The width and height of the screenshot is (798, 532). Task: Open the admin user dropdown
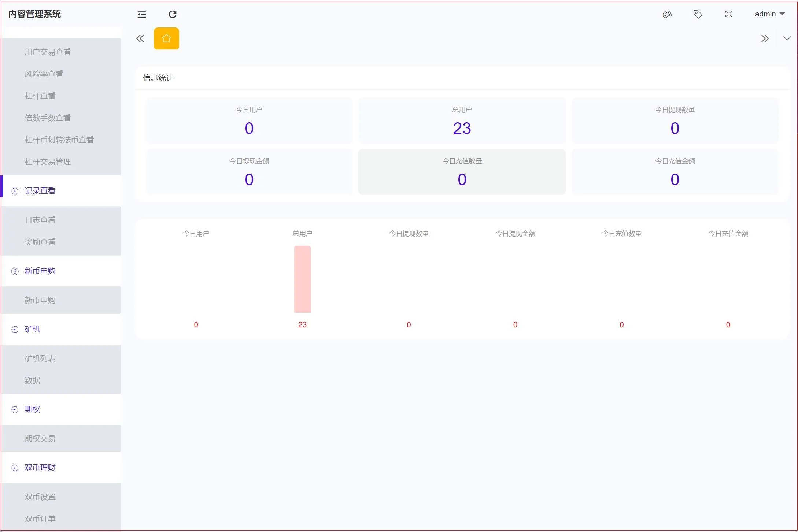(x=770, y=14)
